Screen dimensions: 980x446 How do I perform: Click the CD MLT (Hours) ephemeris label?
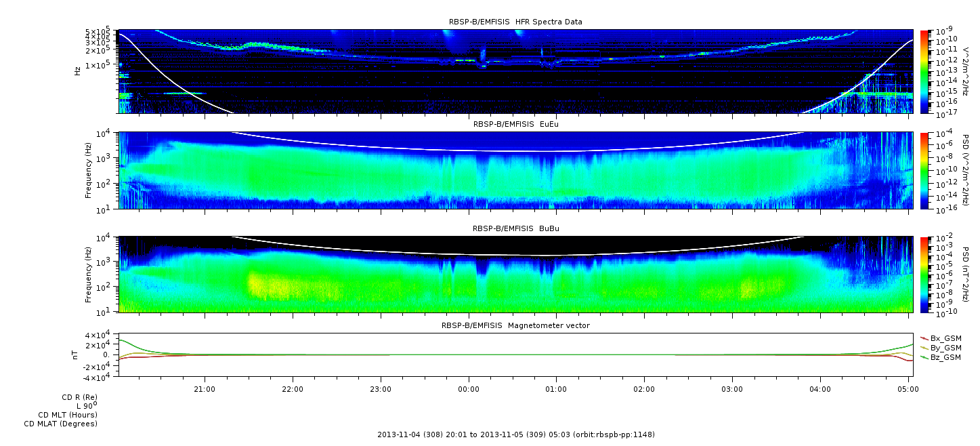pos(68,414)
